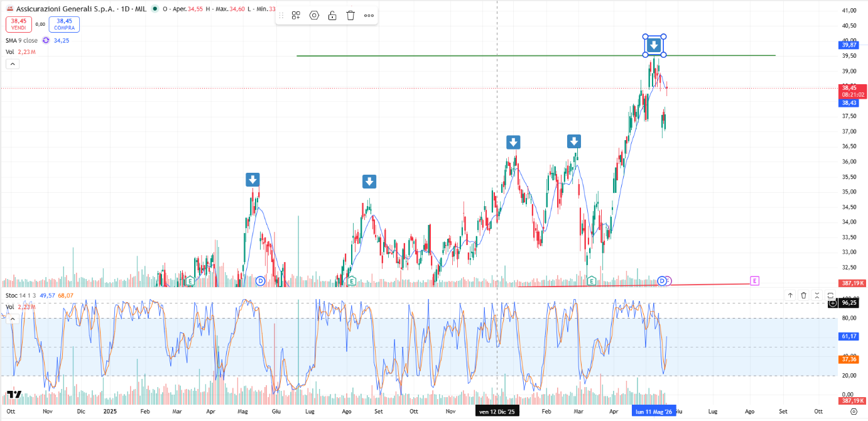Viewport: 868px width, 421px height.
Task: Click the Generali logo beside symbol name
Action: click(x=9, y=9)
